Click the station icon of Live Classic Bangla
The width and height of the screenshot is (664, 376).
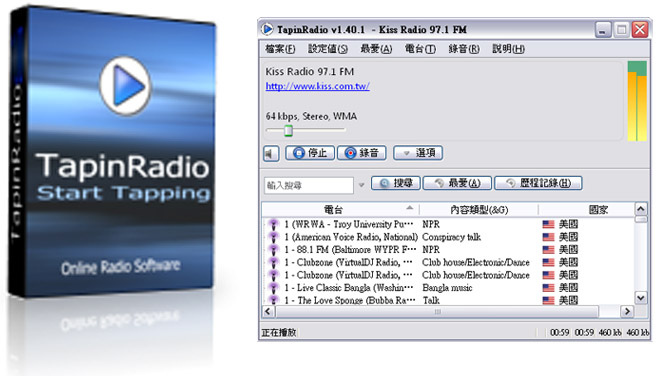(274, 288)
